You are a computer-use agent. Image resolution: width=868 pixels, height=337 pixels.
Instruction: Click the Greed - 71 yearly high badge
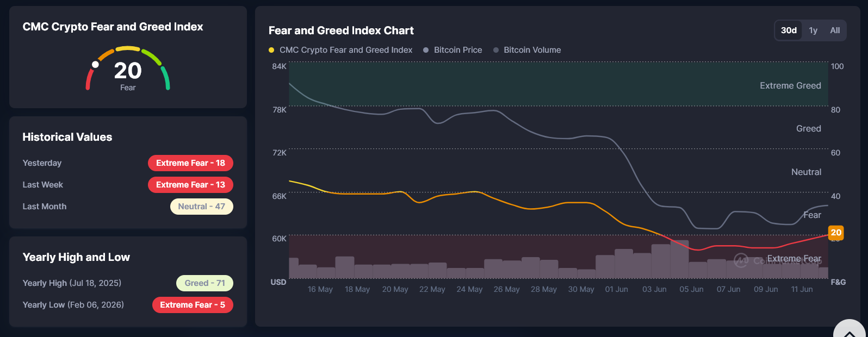point(204,283)
